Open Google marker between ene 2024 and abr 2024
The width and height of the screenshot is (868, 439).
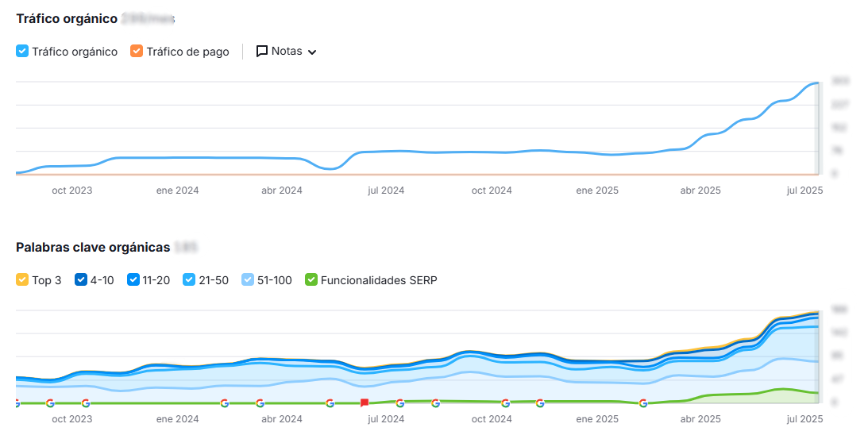pyautogui.click(x=225, y=403)
